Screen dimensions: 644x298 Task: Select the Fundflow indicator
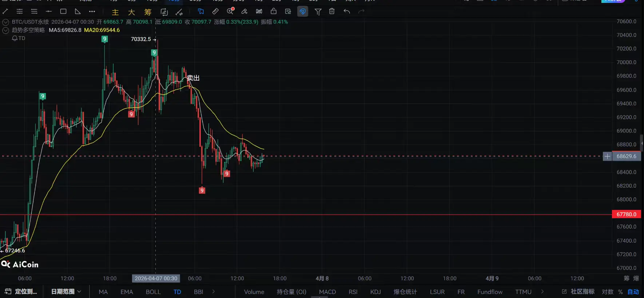point(490,292)
